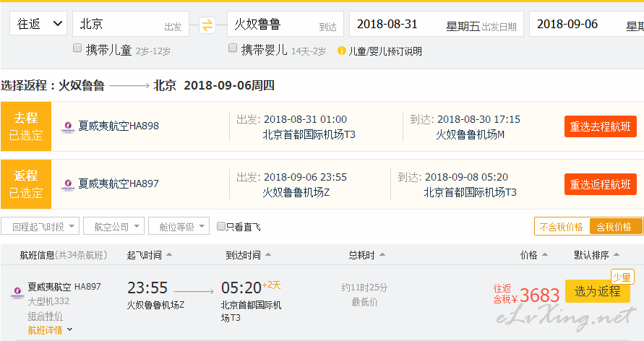Sort flights by departure time arrow
The height and width of the screenshot is (341, 644).
click(x=169, y=255)
